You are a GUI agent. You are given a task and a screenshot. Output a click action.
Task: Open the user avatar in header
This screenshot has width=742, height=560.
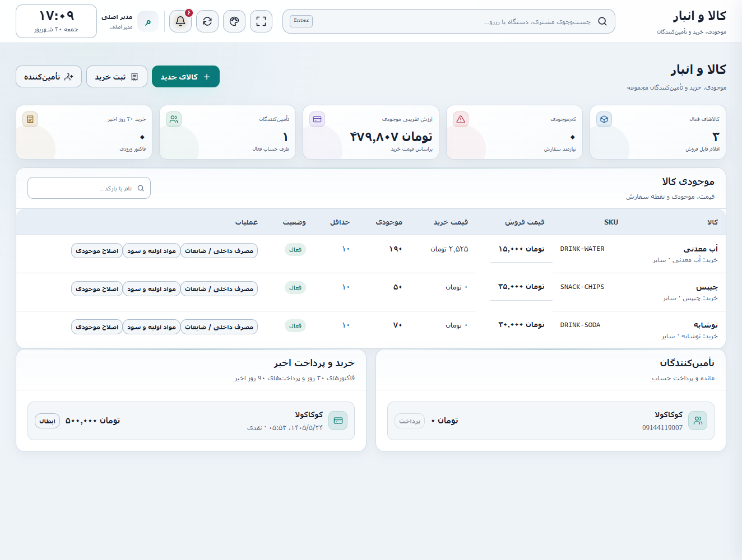tap(148, 21)
